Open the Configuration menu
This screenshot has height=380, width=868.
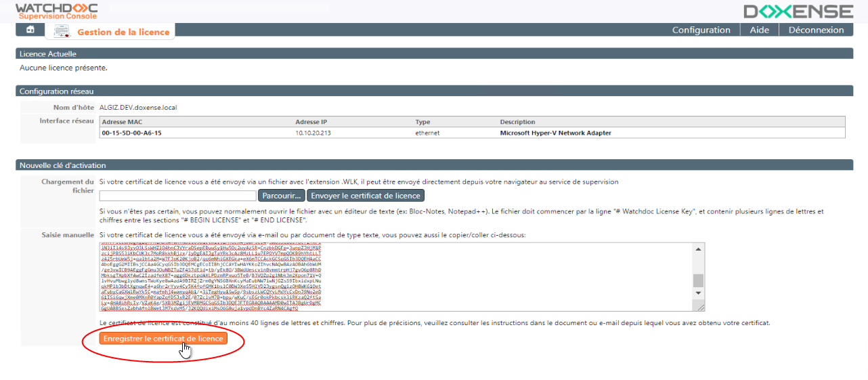pos(701,30)
